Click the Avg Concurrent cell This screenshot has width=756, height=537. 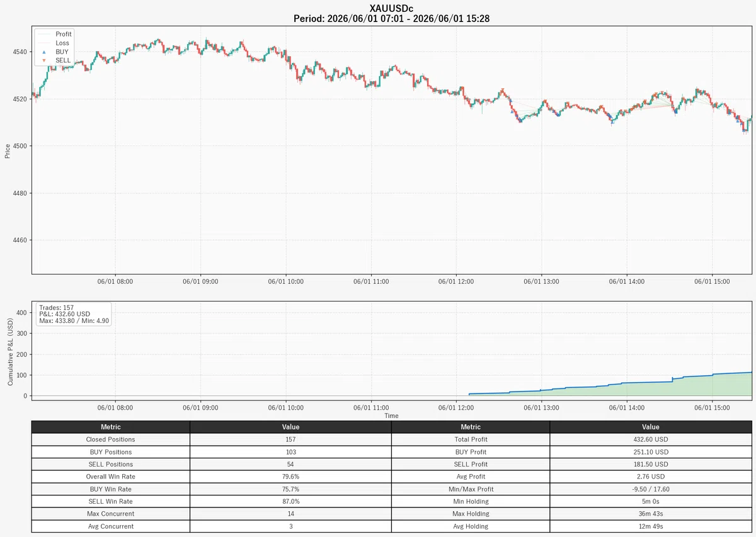click(x=111, y=526)
